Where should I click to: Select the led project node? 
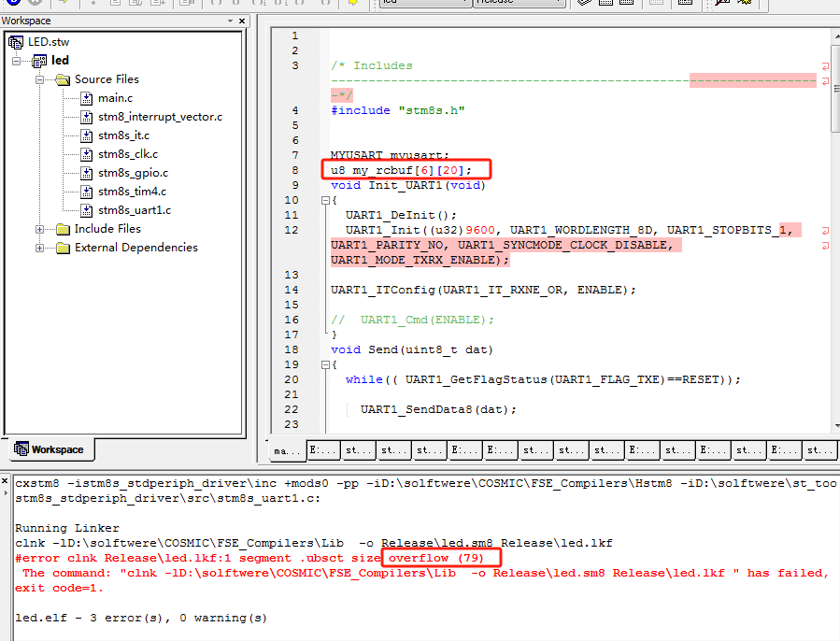pyautogui.click(x=60, y=60)
